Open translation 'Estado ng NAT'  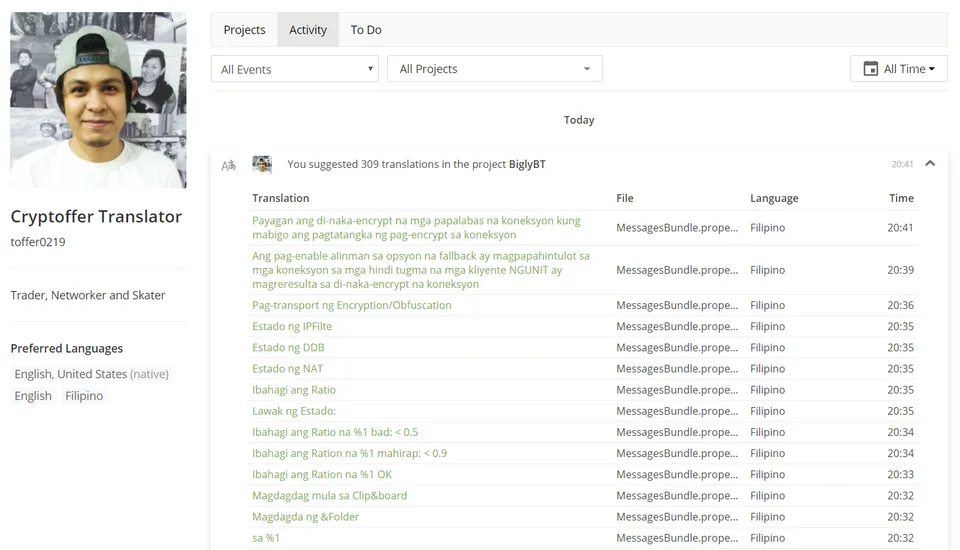287,369
